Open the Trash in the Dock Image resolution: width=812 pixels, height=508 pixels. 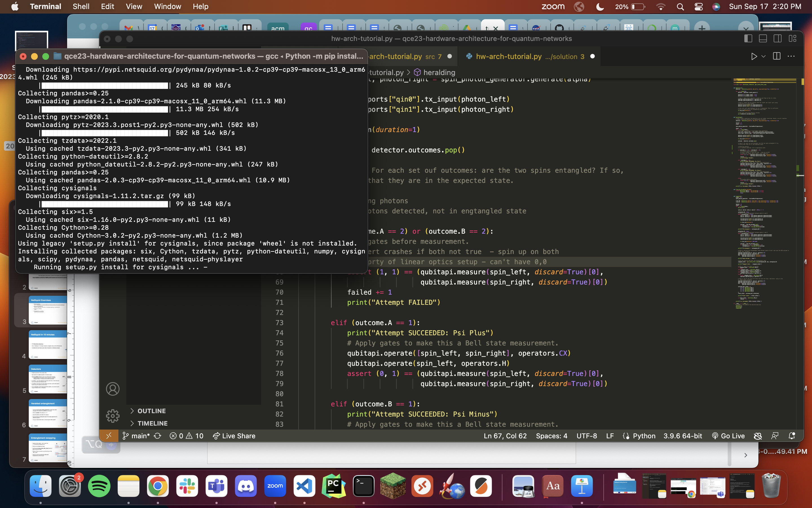pyautogui.click(x=771, y=486)
